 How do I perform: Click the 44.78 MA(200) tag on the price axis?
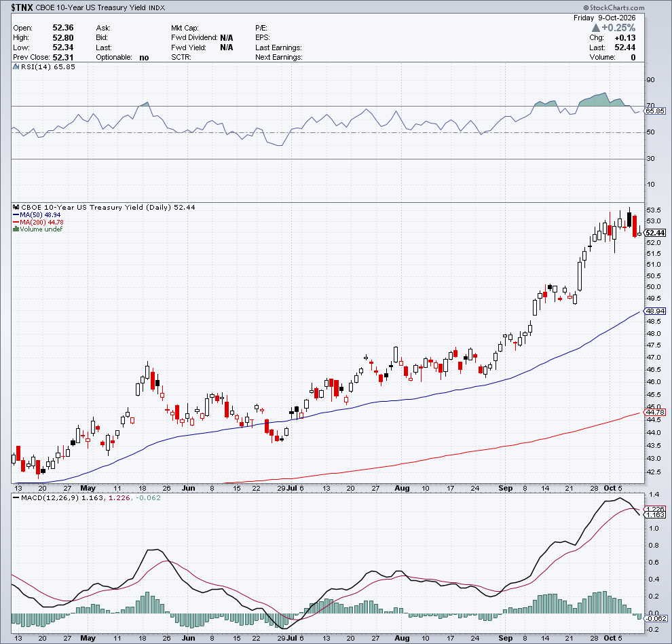coord(655,412)
